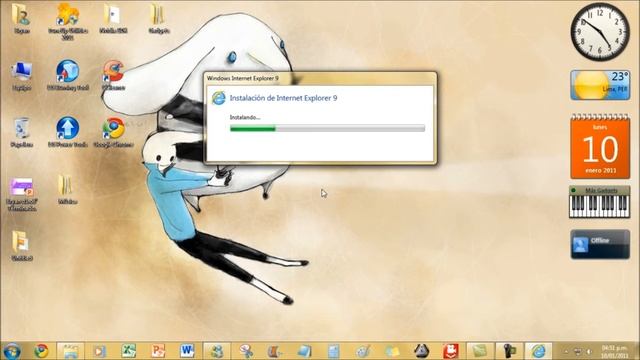This screenshot has width=640, height=360.
Task: Select the CCleaner desktop shortcut
Action: pos(113,76)
